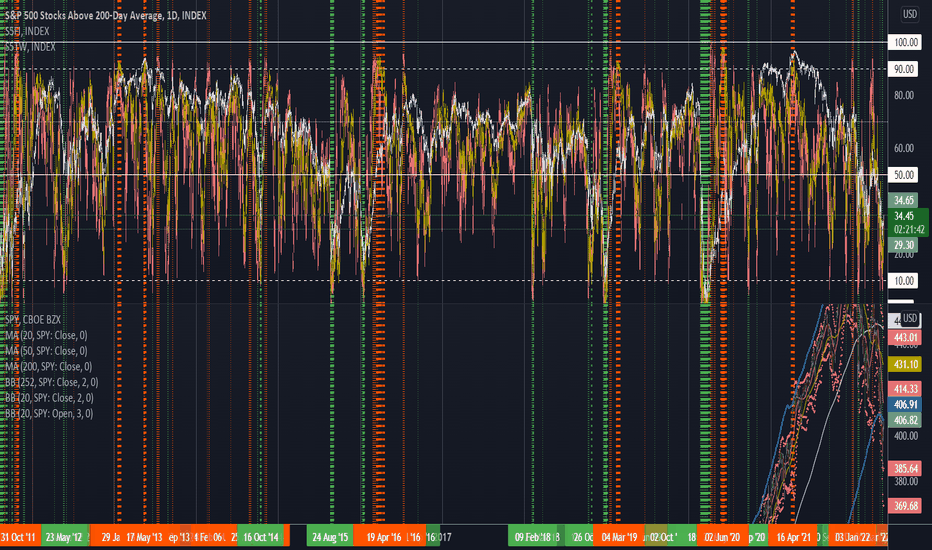Click the 400.00 axis value on SPY pane
This screenshot has width=932, height=550.
pyautogui.click(x=906, y=436)
